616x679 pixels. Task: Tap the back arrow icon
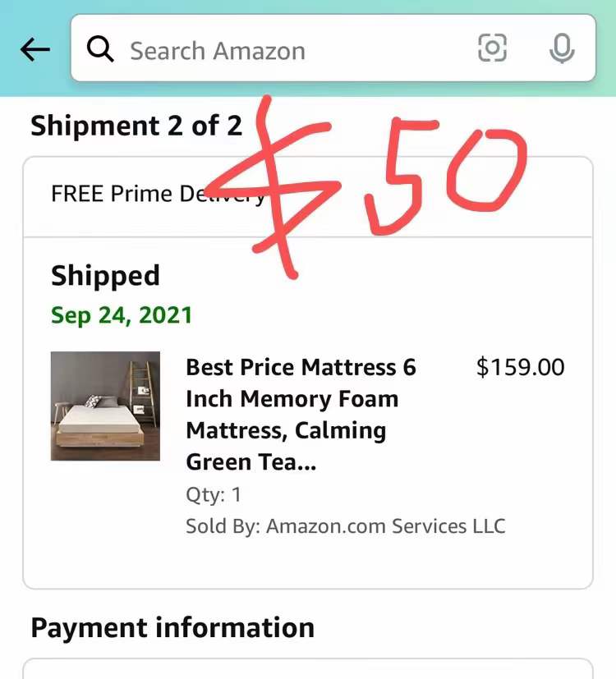point(35,49)
